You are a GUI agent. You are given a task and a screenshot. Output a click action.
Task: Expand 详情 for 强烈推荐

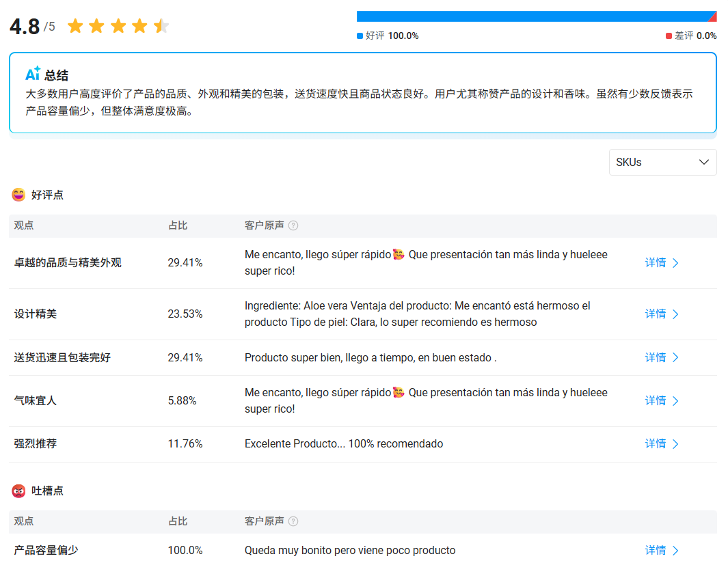pyautogui.click(x=660, y=443)
